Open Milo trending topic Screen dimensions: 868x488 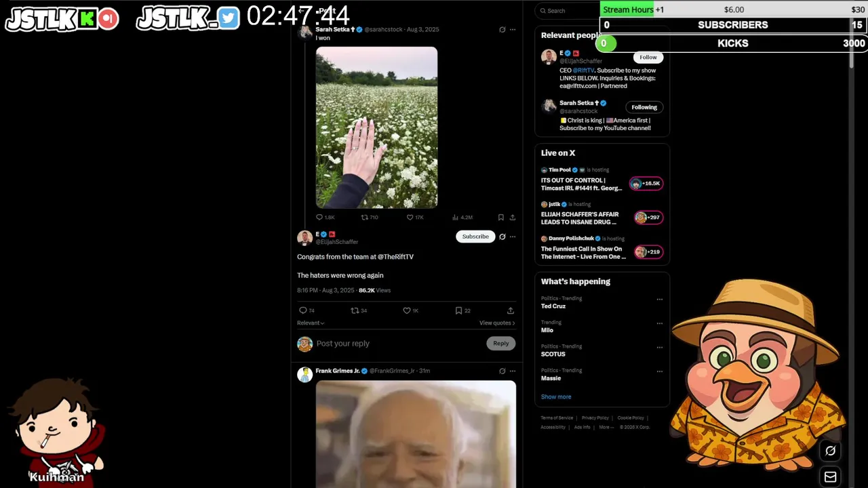pos(547,330)
